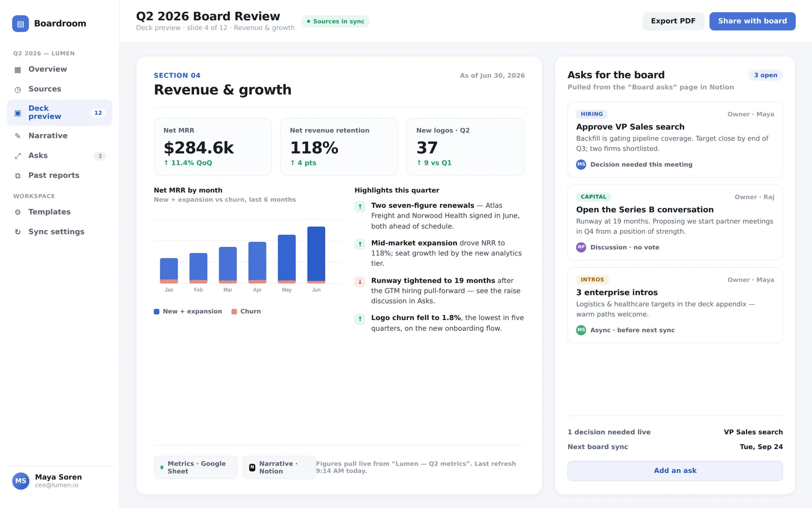This screenshot has width=812, height=508.
Task: Click the Deck preview slide icon
Action: point(18,113)
